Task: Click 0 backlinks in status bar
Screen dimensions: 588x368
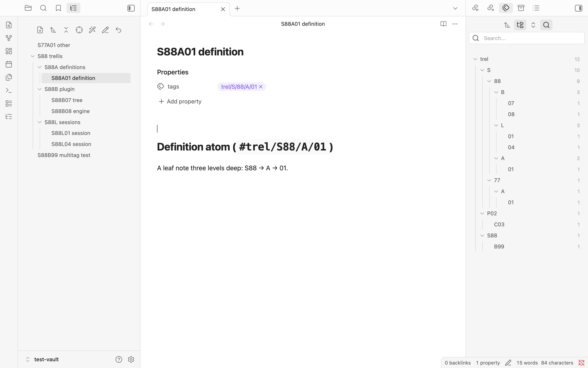Action: point(458,363)
